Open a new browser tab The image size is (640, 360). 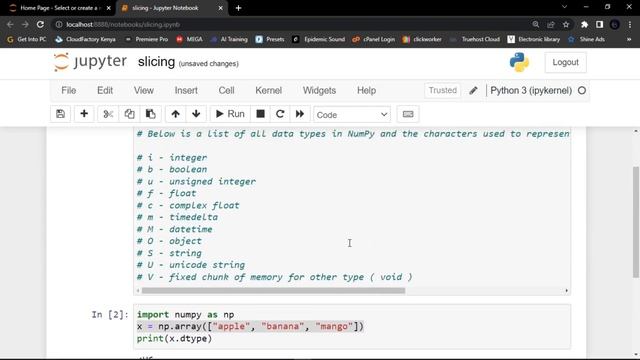238,8
